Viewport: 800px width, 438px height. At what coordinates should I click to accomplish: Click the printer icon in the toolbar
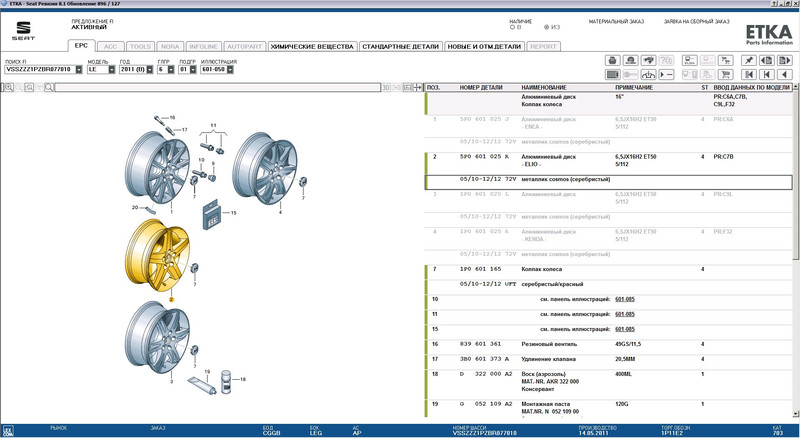613,60
